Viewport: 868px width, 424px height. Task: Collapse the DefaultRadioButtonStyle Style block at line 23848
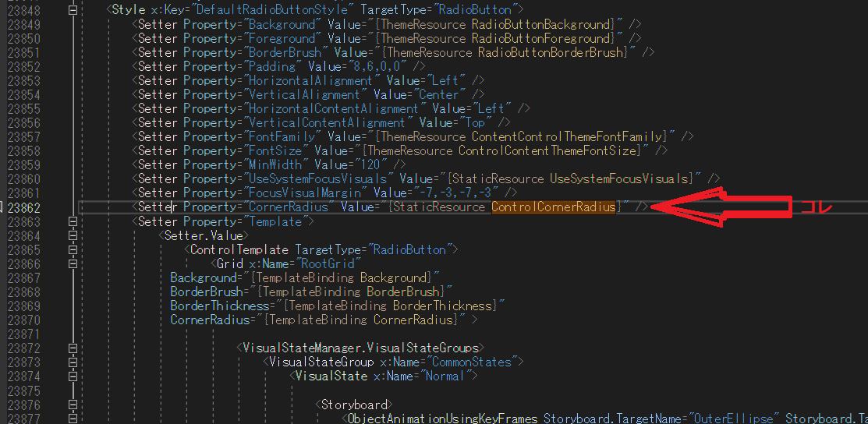(x=72, y=9)
